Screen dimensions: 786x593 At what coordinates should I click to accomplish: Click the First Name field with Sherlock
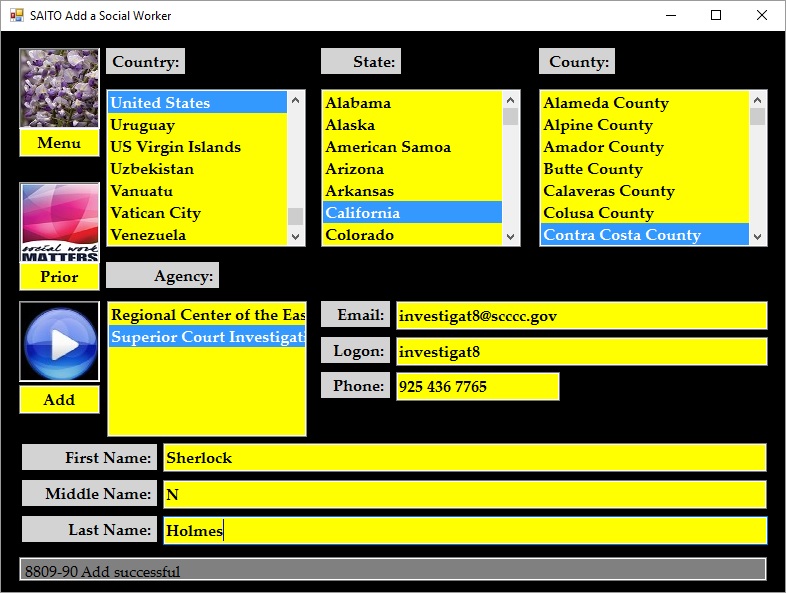click(x=464, y=458)
